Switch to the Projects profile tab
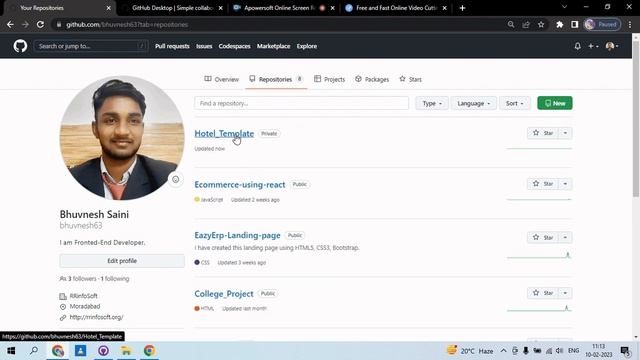Screen dimensions: 640x360 [330, 79]
